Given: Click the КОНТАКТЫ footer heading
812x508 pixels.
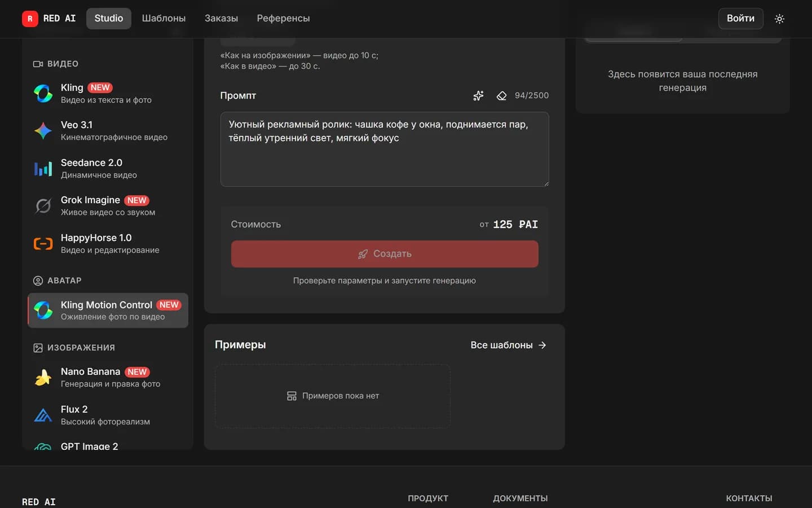Looking at the screenshot, I should click(749, 498).
